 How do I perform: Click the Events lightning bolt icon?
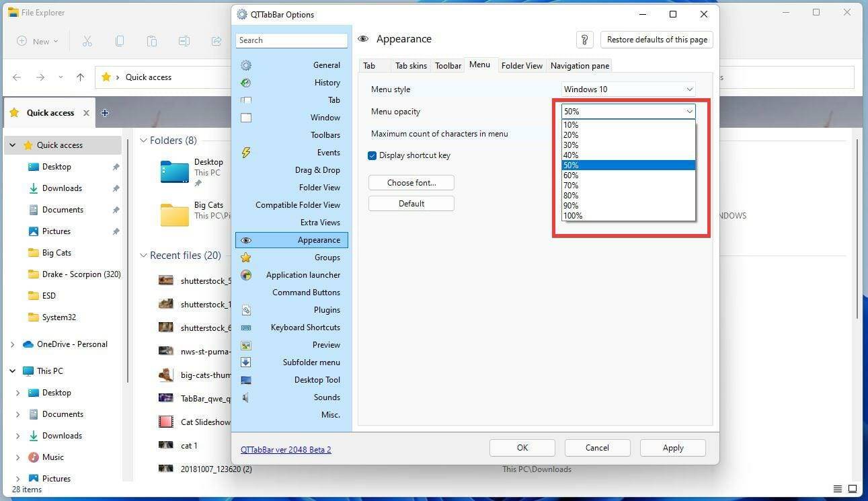(x=245, y=152)
